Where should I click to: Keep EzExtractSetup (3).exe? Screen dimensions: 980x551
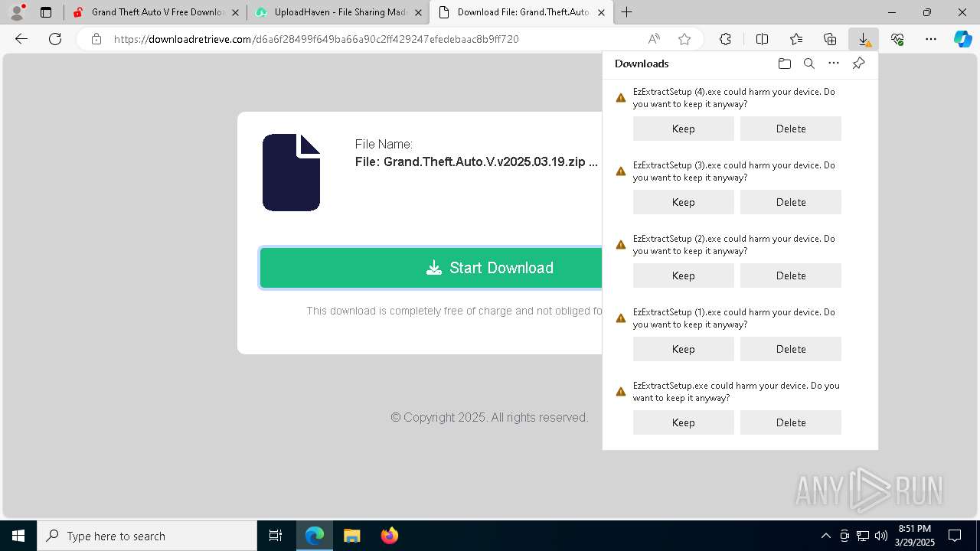pos(684,202)
